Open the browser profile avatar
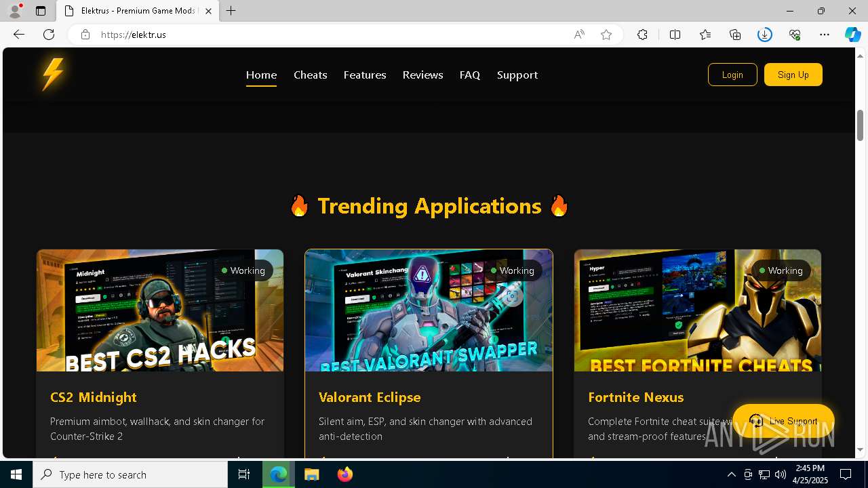This screenshot has width=868, height=488. pyautogui.click(x=15, y=11)
